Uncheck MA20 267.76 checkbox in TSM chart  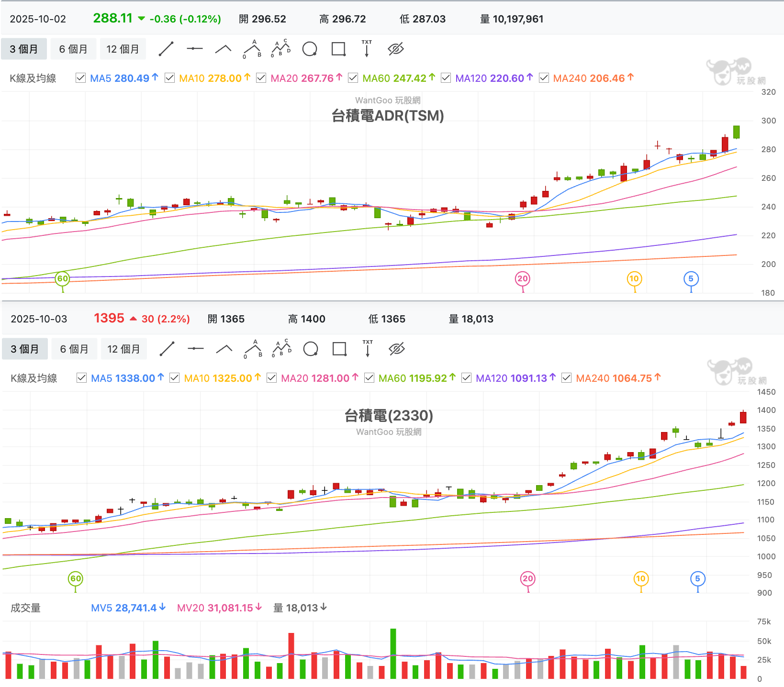[x=261, y=78]
